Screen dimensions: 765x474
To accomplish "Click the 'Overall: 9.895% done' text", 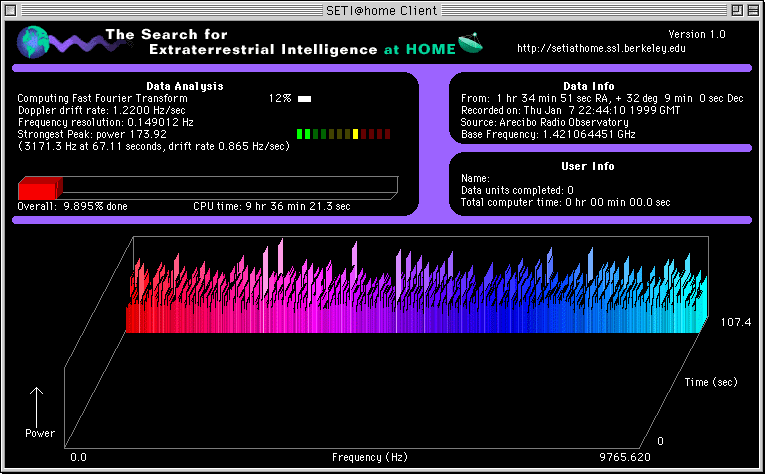I will point(72,206).
